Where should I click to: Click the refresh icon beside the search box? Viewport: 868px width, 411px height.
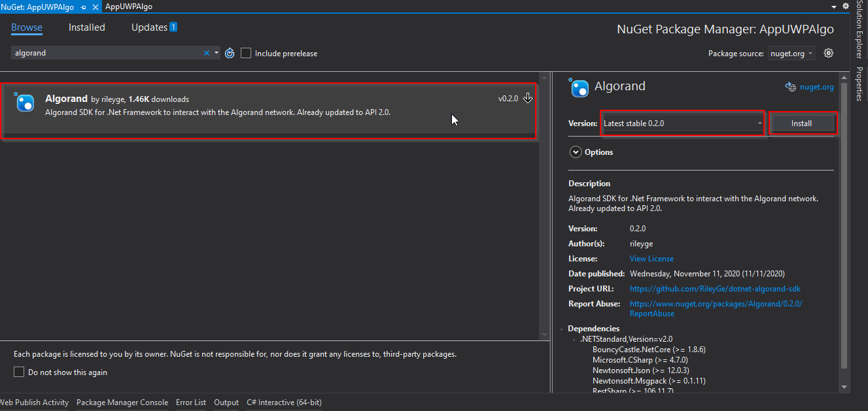(230, 54)
